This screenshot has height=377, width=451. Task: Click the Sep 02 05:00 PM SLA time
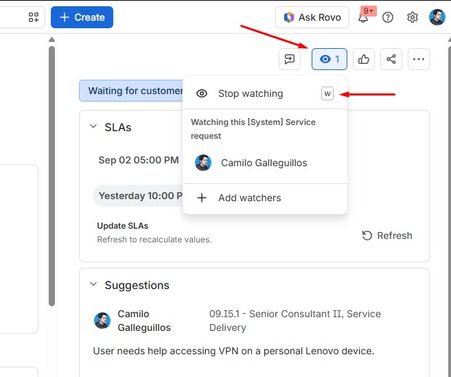pyautogui.click(x=139, y=160)
